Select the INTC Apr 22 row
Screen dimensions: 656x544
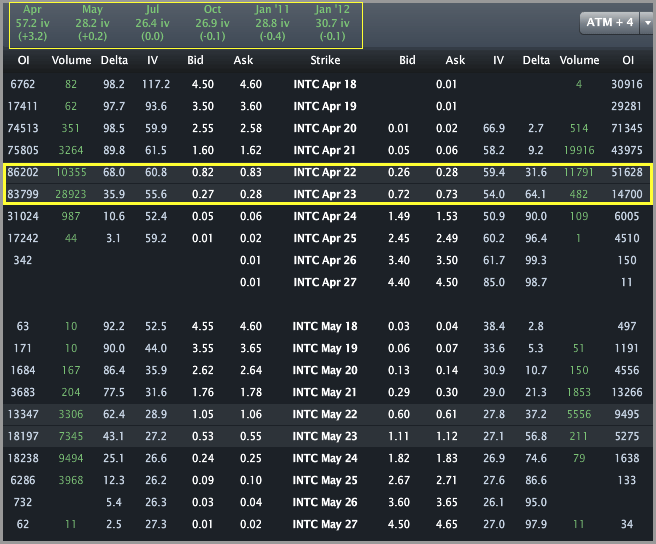[x=328, y=172]
